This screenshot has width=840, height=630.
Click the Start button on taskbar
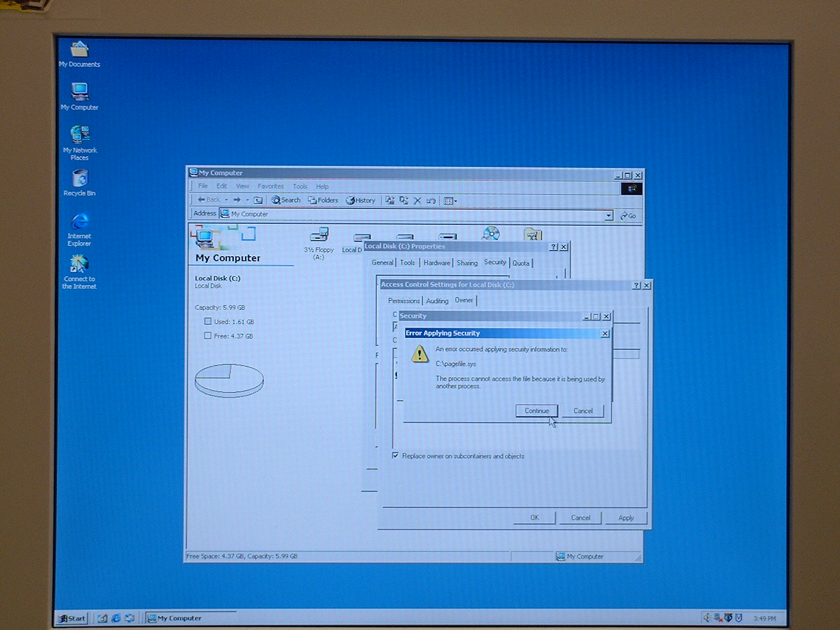tap(72, 618)
